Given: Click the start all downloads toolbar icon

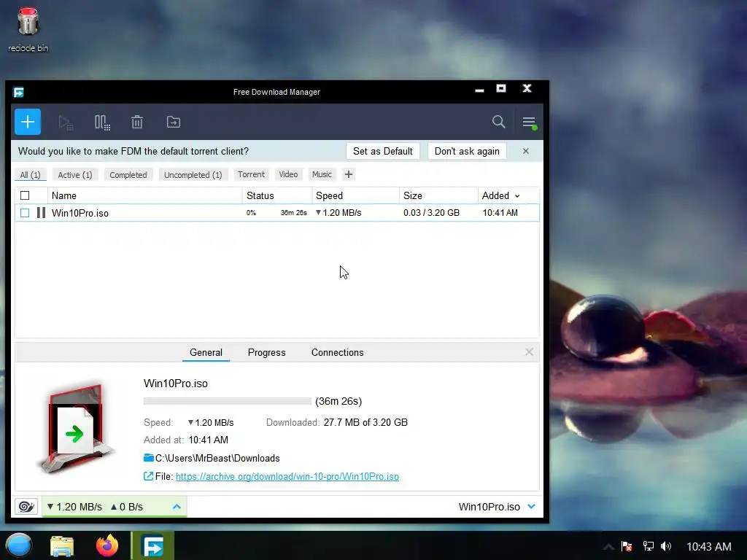Looking at the screenshot, I should (x=66, y=122).
